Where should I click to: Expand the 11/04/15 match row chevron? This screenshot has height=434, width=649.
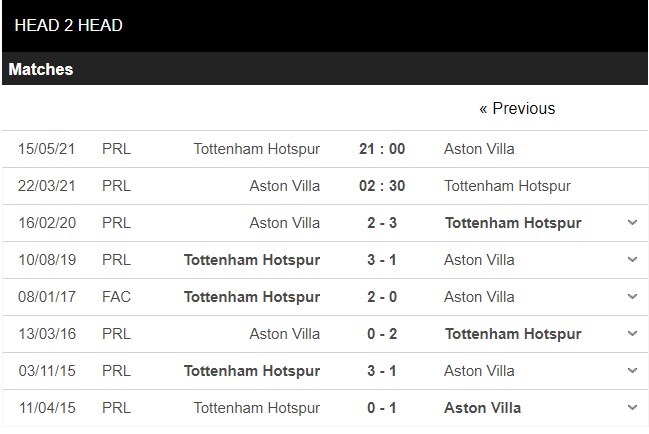(x=632, y=408)
